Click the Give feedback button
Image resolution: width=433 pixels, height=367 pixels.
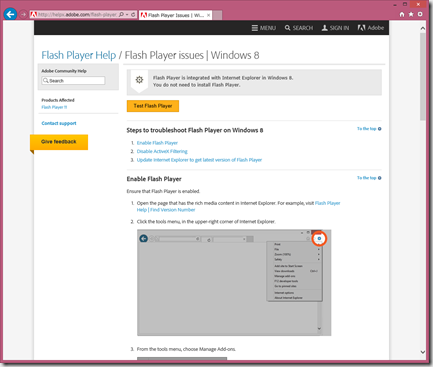pyautogui.click(x=59, y=142)
